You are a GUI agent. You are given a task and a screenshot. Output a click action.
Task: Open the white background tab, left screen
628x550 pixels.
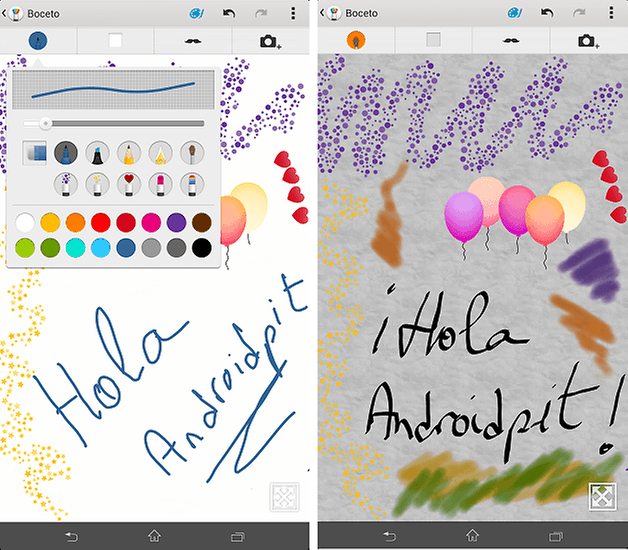[x=115, y=40]
